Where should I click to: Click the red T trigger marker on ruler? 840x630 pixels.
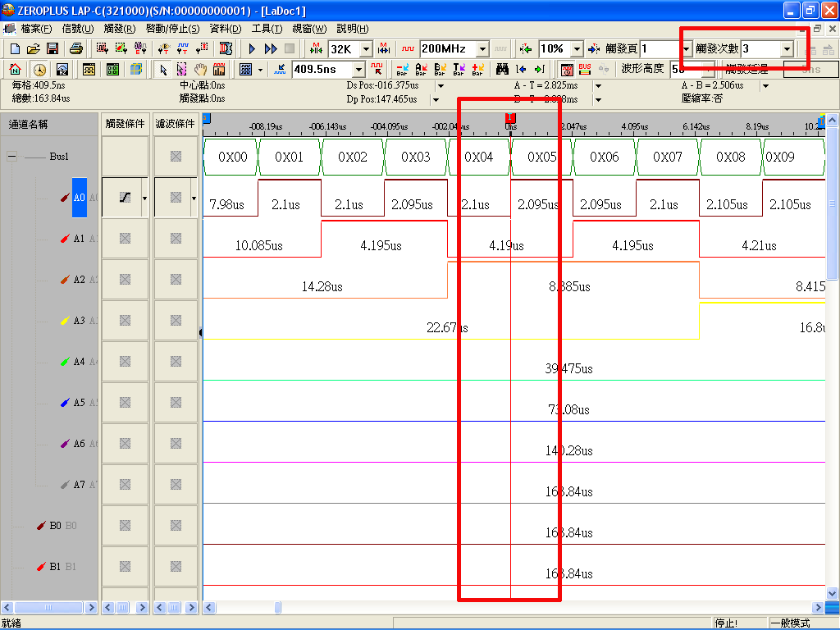[x=509, y=119]
